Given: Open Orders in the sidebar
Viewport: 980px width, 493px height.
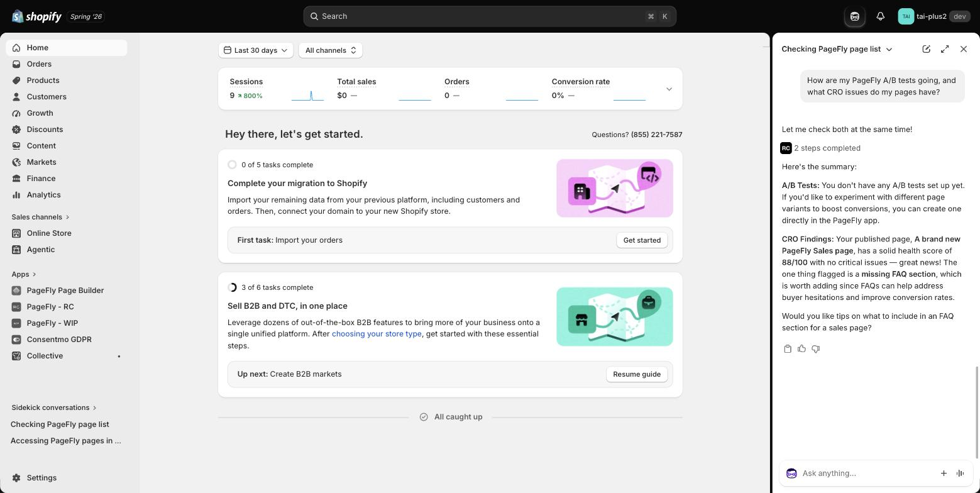Looking at the screenshot, I should 66,64.
